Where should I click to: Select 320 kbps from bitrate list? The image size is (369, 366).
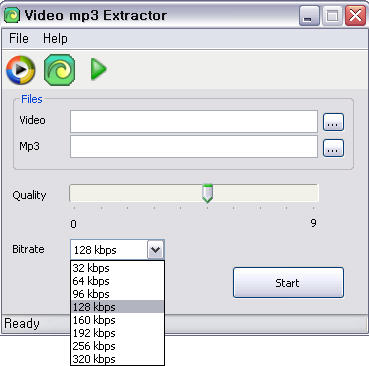coord(117,359)
